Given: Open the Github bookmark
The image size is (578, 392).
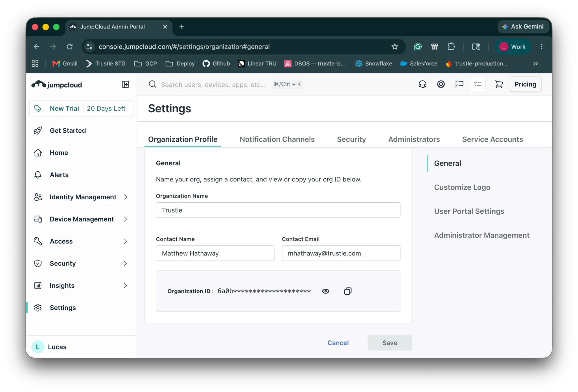Looking at the screenshot, I should (216, 63).
